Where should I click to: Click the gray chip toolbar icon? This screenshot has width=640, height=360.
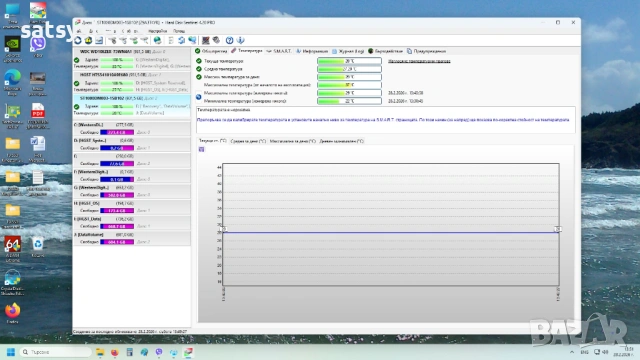[x=216, y=40]
